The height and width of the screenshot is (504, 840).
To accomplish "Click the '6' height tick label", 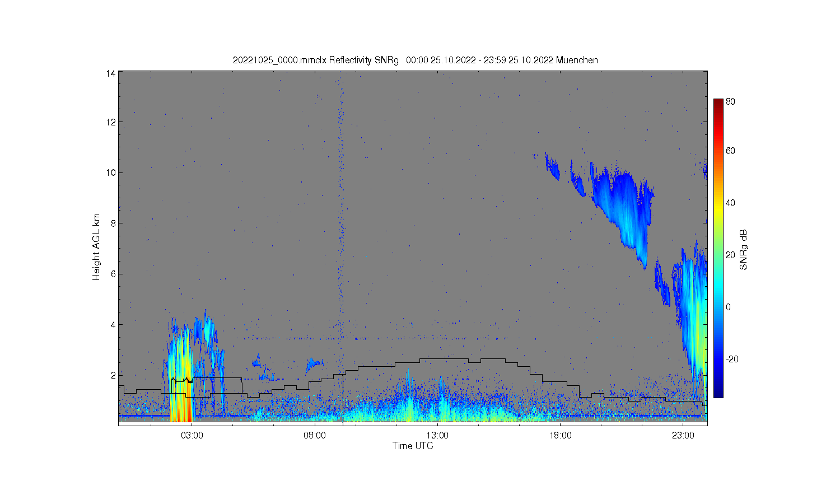I will pyautogui.click(x=113, y=274).
